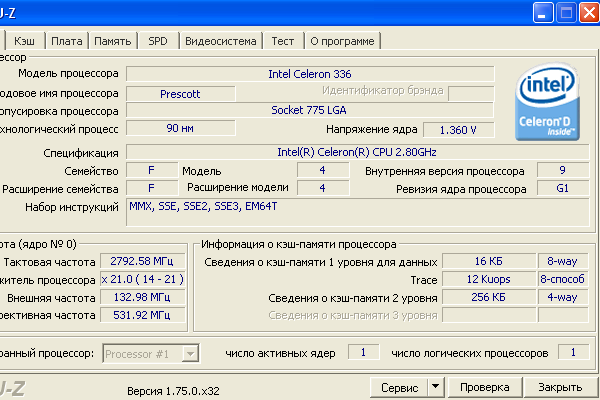Viewport: 600px width, 400px height.
Task: Click the 1.360 V core voltage field
Action: tap(458, 130)
